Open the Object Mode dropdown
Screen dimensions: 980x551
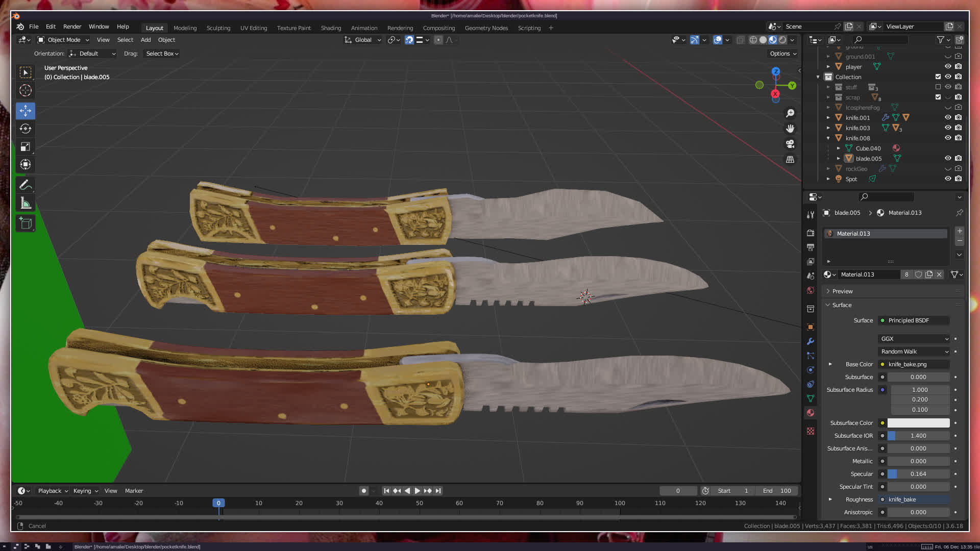(x=63, y=40)
